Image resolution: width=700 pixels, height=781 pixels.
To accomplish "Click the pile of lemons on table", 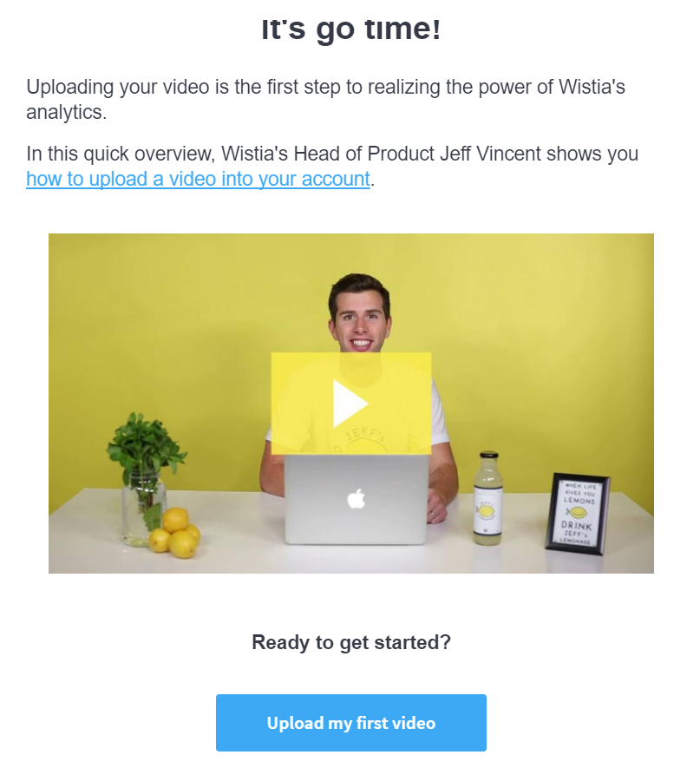I will 174,533.
